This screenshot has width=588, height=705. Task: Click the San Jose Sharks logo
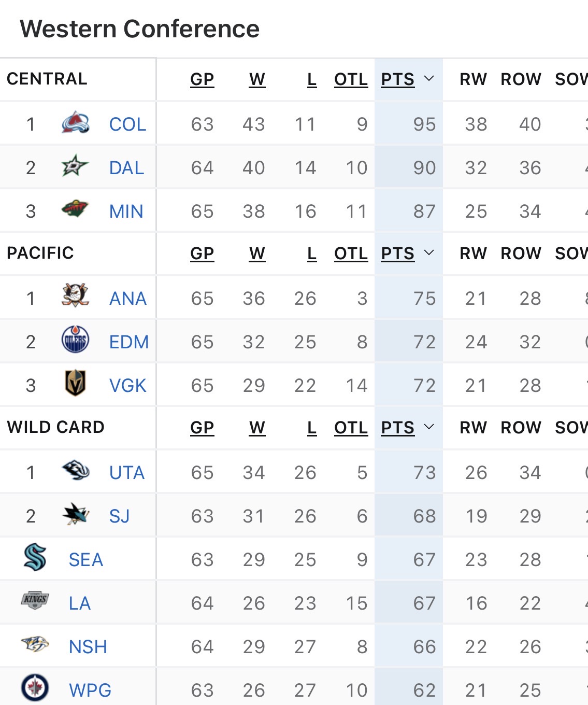point(75,515)
